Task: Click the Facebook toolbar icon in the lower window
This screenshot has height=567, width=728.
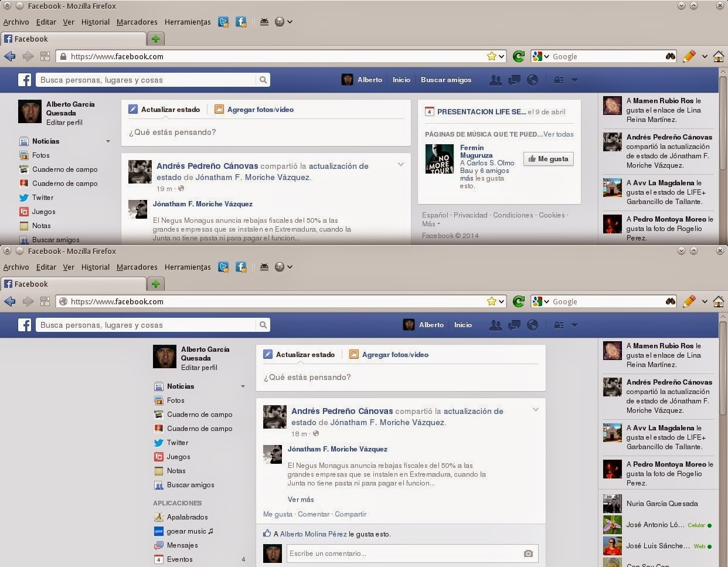Action: [241, 267]
